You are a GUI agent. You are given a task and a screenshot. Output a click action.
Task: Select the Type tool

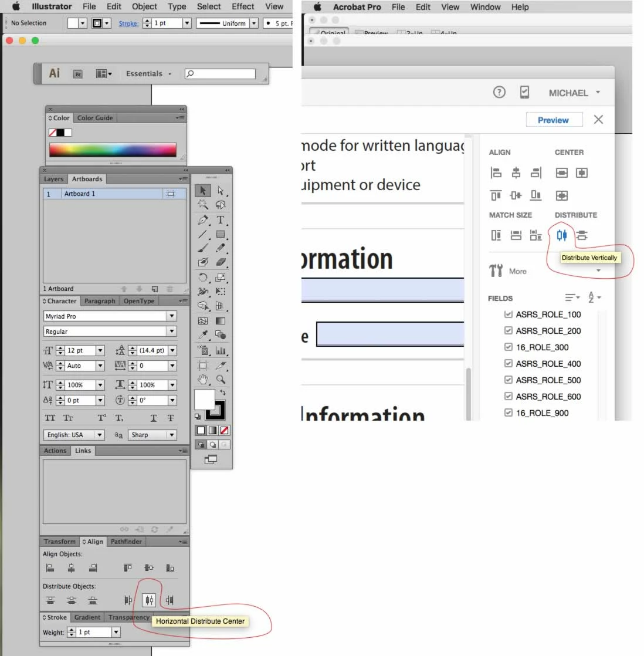point(221,219)
